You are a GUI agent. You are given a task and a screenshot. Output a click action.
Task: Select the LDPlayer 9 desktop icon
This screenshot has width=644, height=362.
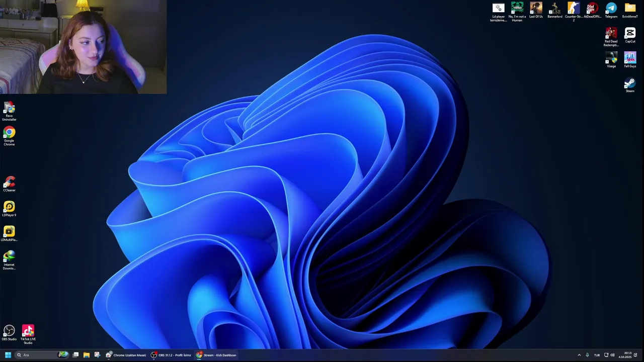[9, 209]
